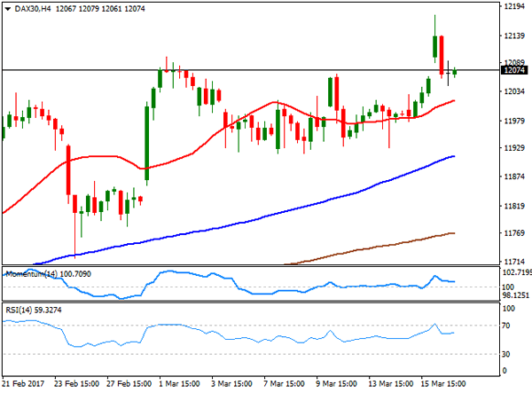Select the brown moving average line end
This screenshot has height=393, width=532.
(452, 233)
